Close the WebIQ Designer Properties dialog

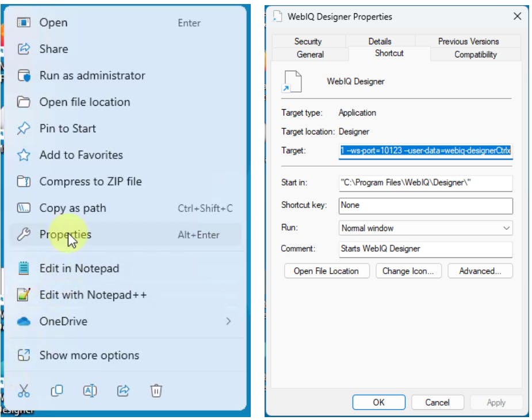[x=518, y=16]
